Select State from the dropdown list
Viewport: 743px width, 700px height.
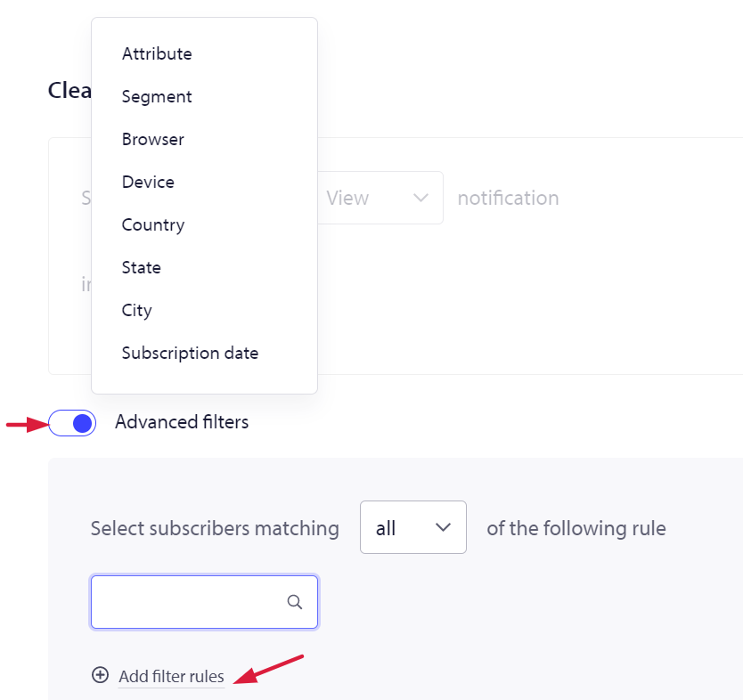pyautogui.click(x=142, y=267)
